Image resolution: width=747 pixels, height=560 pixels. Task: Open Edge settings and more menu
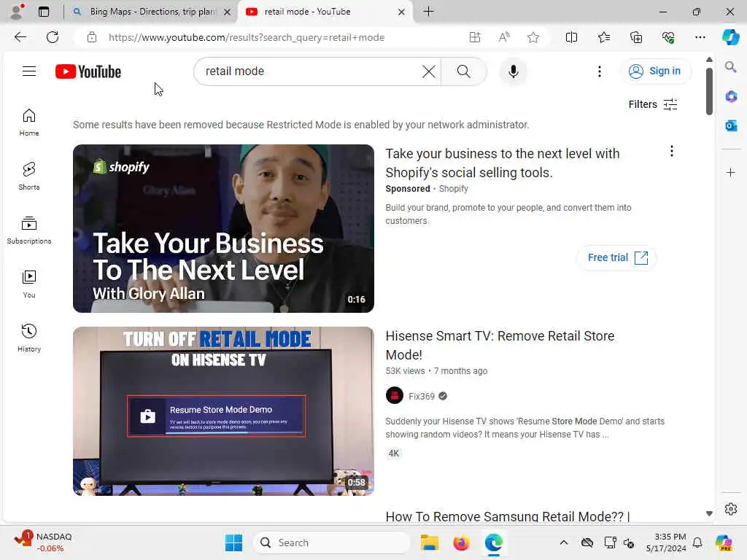(700, 37)
